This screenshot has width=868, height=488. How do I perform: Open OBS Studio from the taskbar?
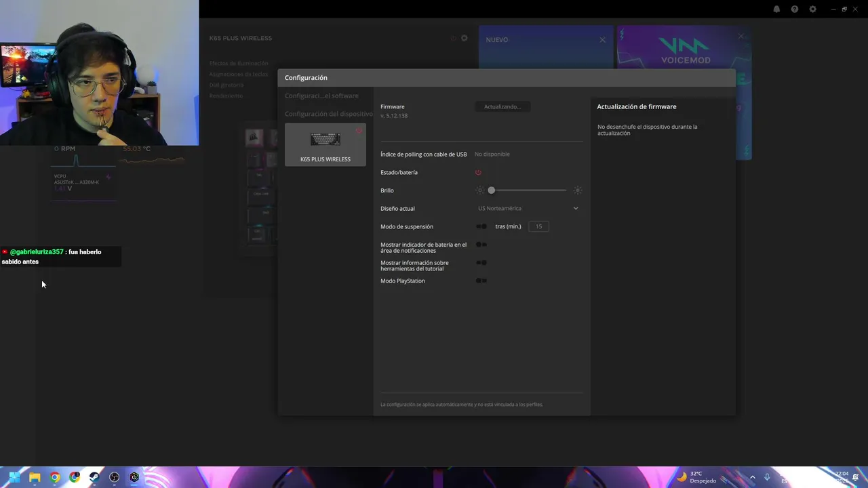tap(114, 477)
